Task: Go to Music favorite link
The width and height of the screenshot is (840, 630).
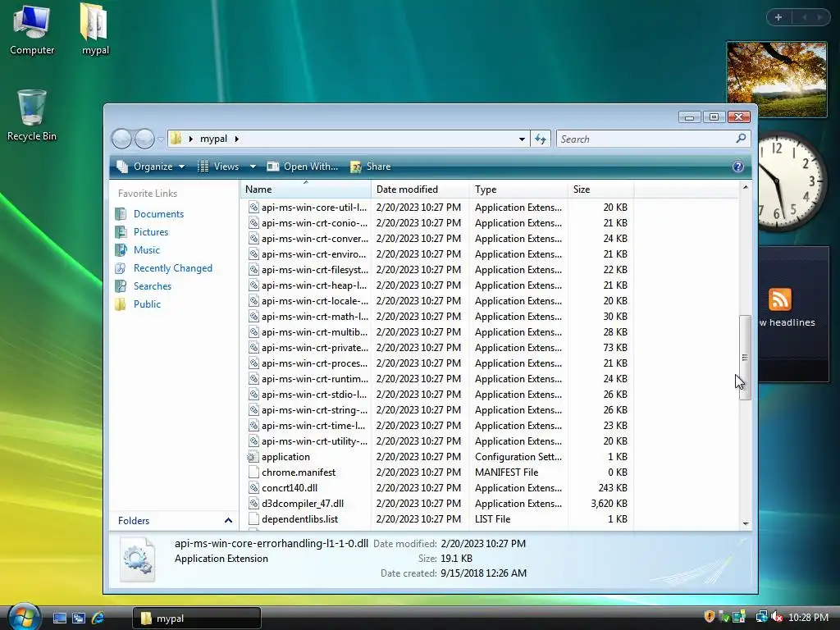Action: click(146, 250)
